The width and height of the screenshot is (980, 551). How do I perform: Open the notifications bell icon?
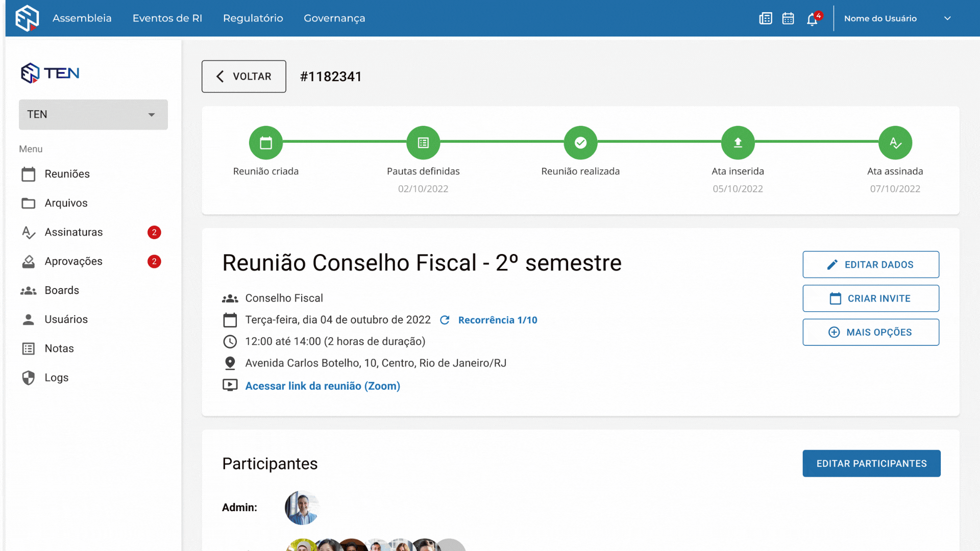click(x=812, y=19)
